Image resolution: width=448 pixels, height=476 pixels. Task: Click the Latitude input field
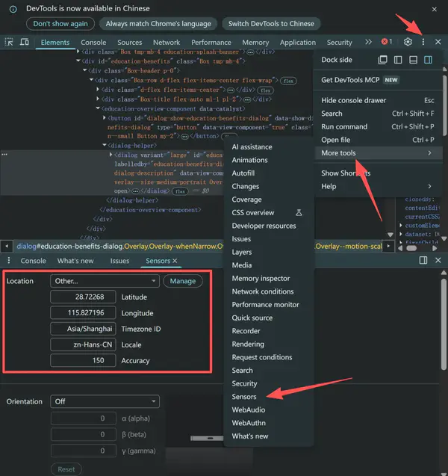pyautogui.click(x=83, y=297)
